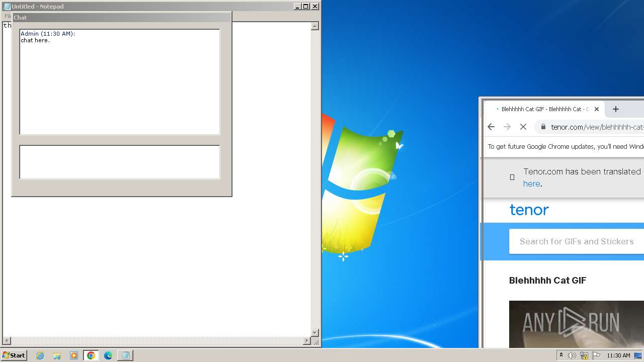Close the Blehhhhh Cat GIF tab
Image resolution: width=644 pixels, height=362 pixels.
point(597,109)
